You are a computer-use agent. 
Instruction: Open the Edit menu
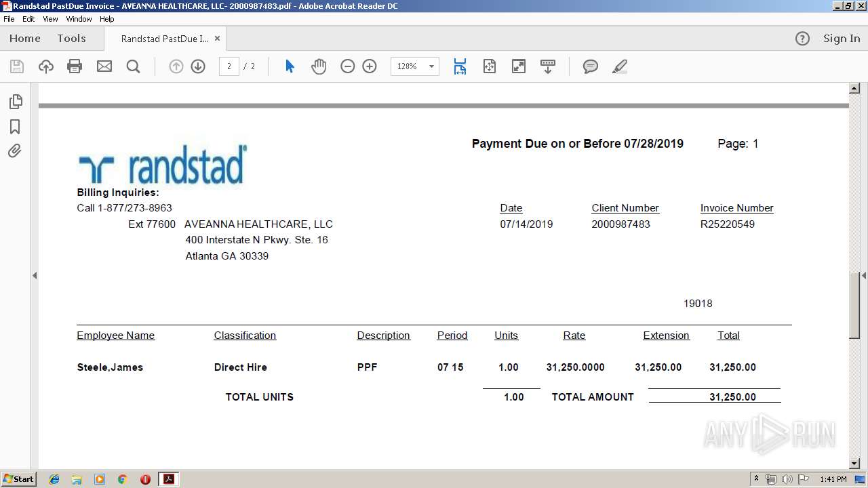[x=28, y=19]
